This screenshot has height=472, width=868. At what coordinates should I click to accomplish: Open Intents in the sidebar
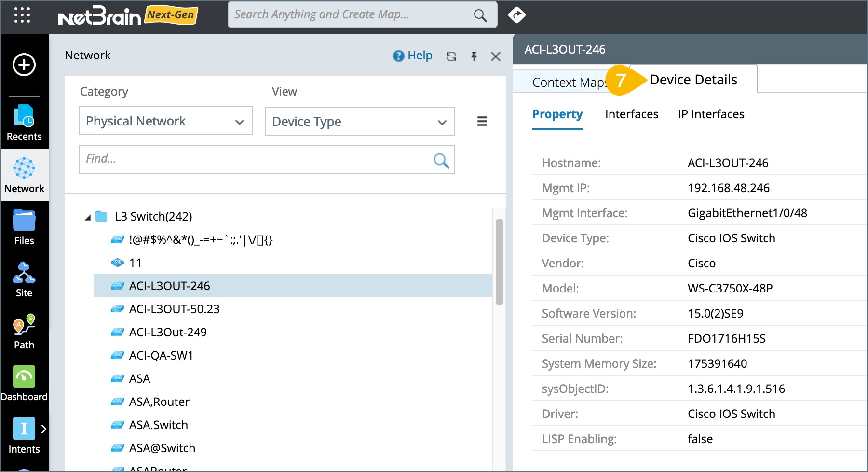click(24, 435)
